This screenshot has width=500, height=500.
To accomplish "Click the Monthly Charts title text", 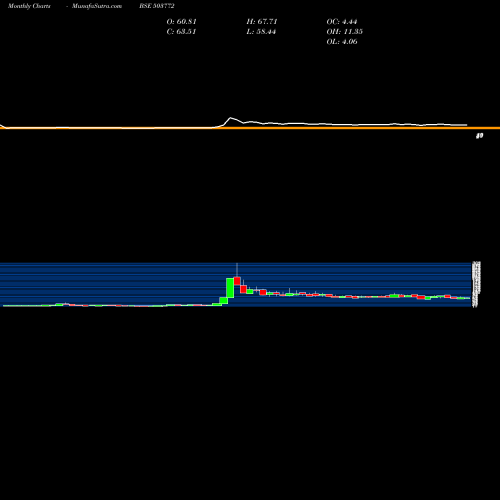I will coord(29,6).
